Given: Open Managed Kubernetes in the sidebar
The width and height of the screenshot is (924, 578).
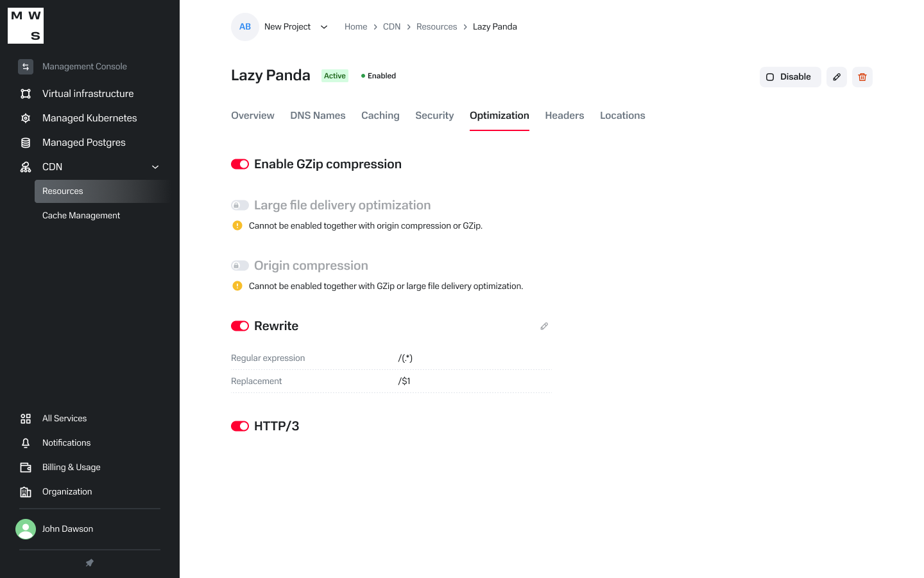Looking at the screenshot, I should click(90, 118).
